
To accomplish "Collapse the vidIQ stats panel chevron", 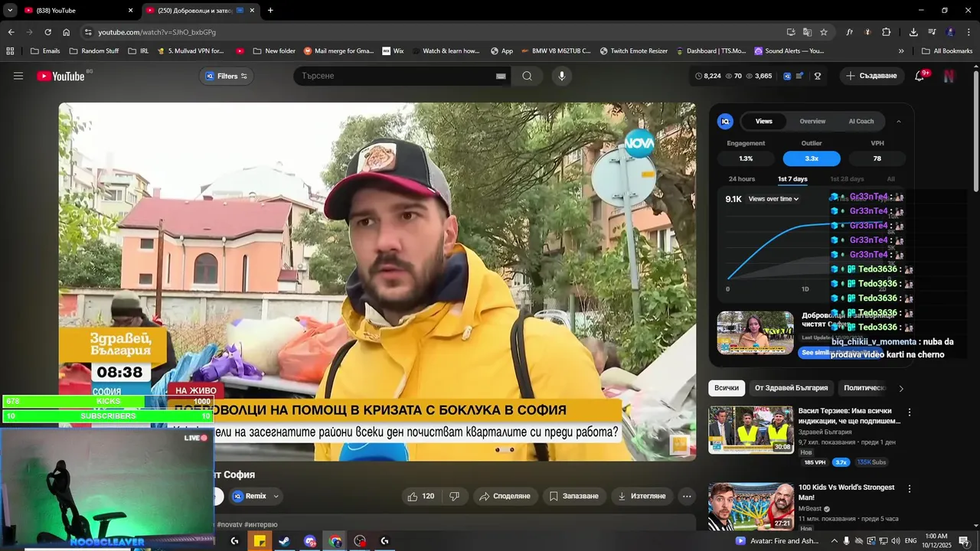I will click(899, 121).
